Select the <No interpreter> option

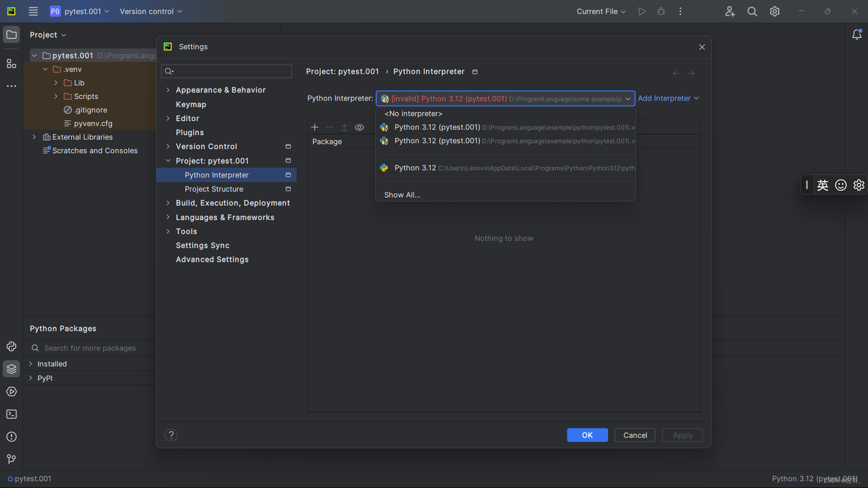[413, 114]
